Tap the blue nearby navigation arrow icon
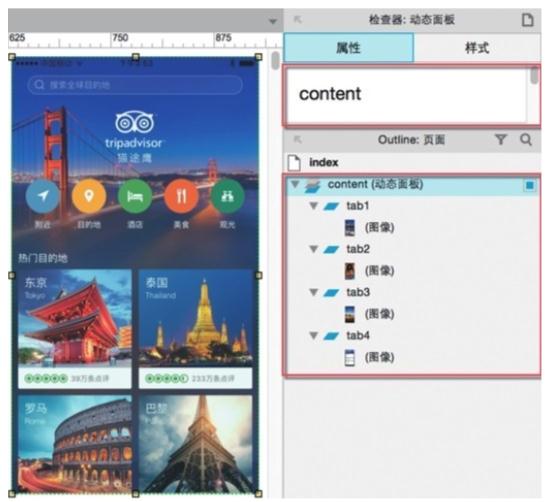 click(x=43, y=196)
